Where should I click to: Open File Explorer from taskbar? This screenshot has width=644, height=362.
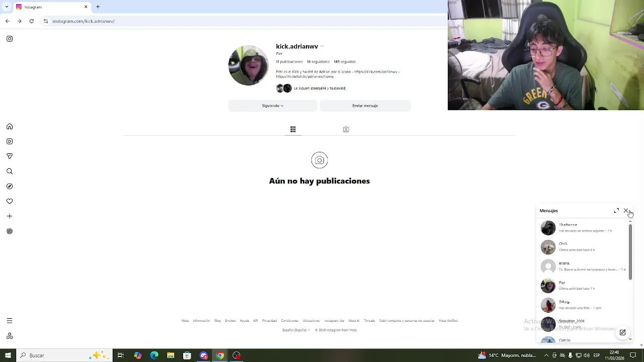click(x=171, y=355)
